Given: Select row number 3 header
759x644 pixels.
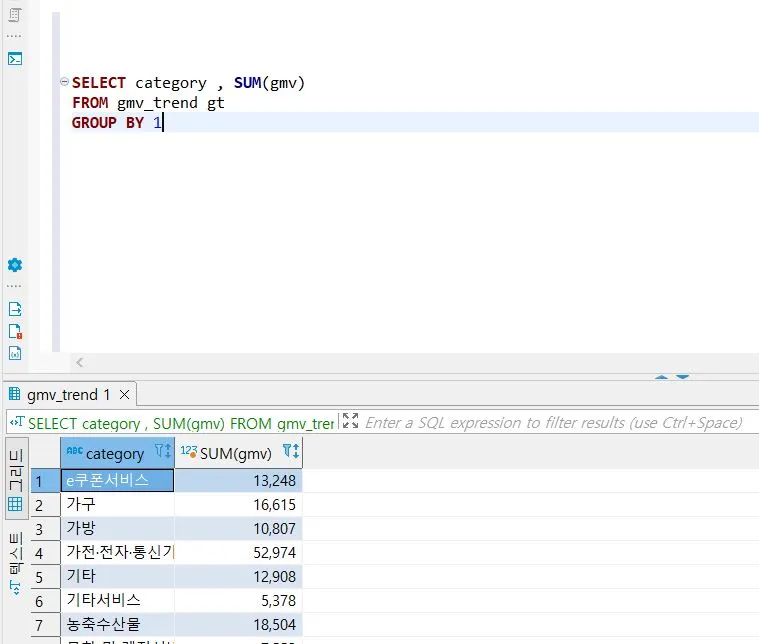Looking at the screenshot, I should 46,529.
